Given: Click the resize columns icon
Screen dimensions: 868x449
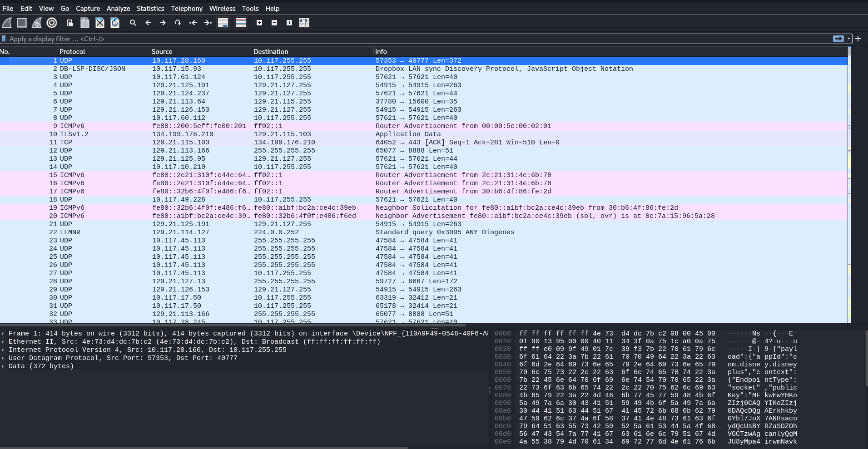Looking at the screenshot, I should (304, 23).
